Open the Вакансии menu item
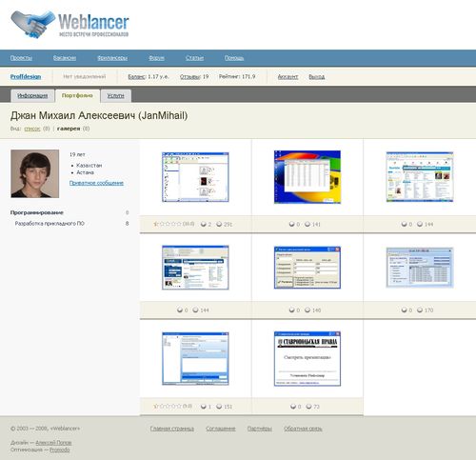 tap(65, 58)
